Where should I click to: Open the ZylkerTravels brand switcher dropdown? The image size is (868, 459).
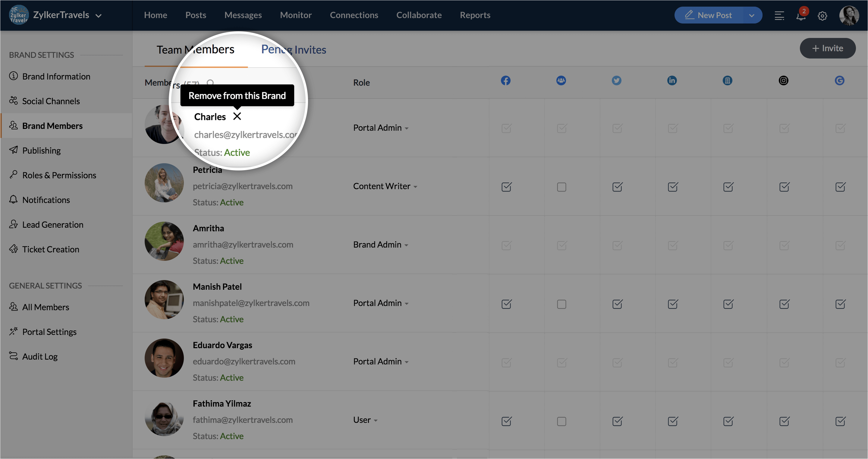99,15
